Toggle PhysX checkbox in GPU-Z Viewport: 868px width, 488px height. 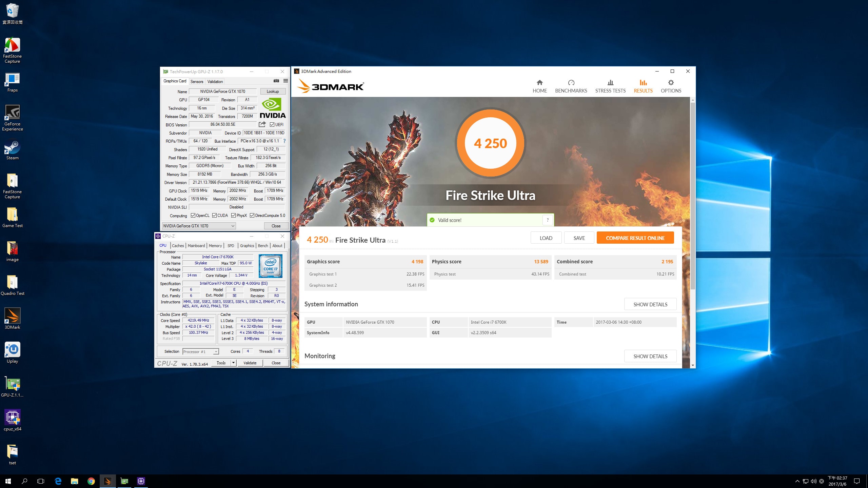(233, 216)
